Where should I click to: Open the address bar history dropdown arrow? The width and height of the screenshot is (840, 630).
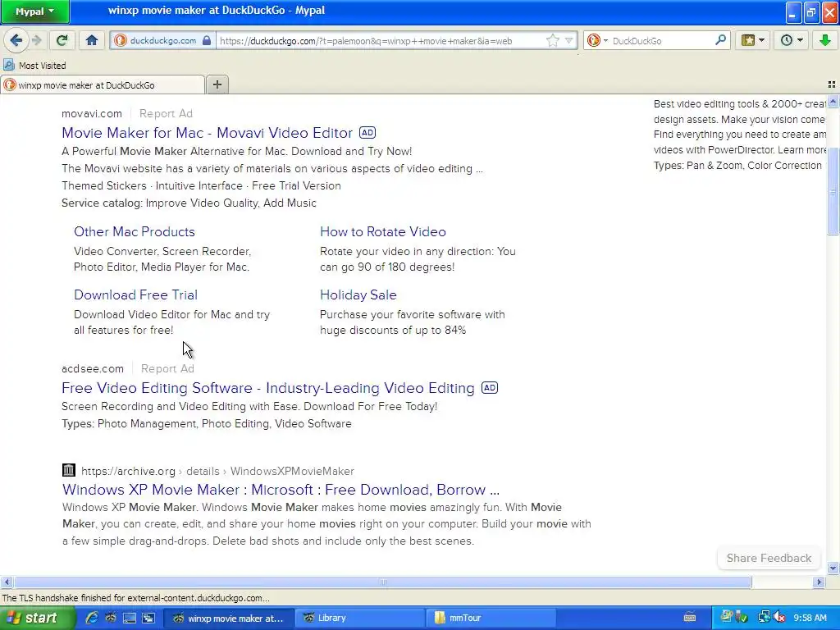tap(568, 41)
